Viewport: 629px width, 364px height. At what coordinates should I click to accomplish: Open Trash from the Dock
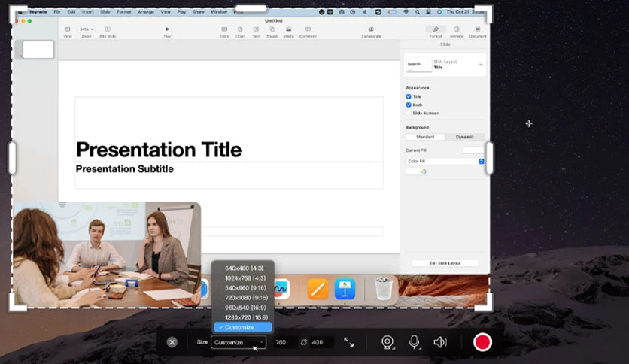(x=383, y=289)
